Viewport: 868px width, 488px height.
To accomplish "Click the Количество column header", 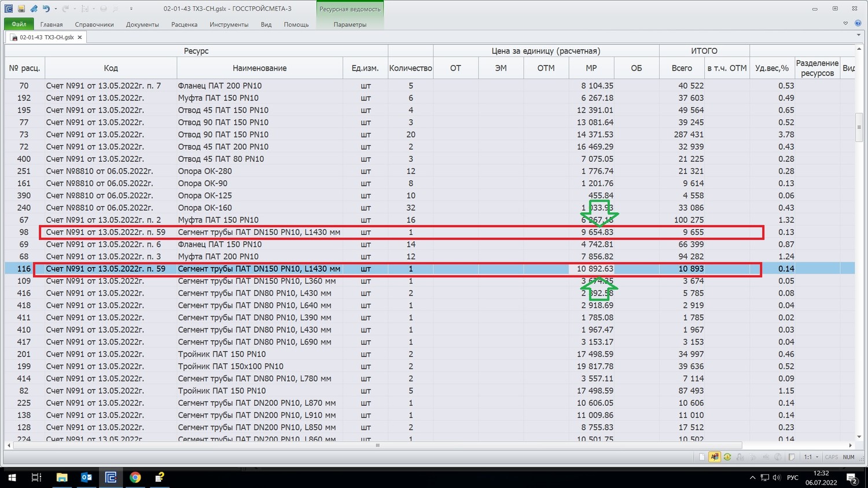I will [410, 68].
